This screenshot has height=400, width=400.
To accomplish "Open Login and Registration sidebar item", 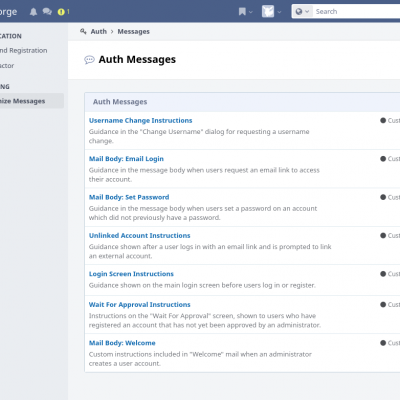I will point(23,50).
